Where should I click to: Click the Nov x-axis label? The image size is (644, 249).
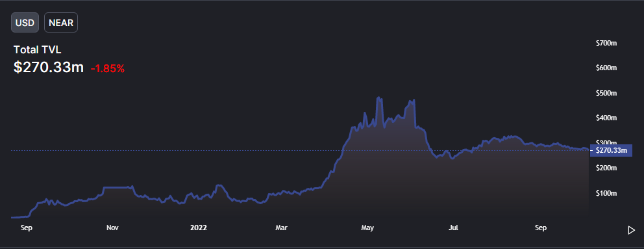(x=112, y=228)
